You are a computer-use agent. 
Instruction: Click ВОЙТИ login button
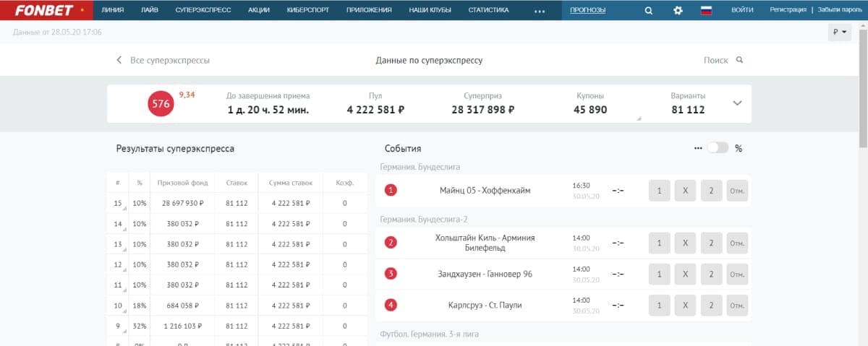tap(742, 10)
